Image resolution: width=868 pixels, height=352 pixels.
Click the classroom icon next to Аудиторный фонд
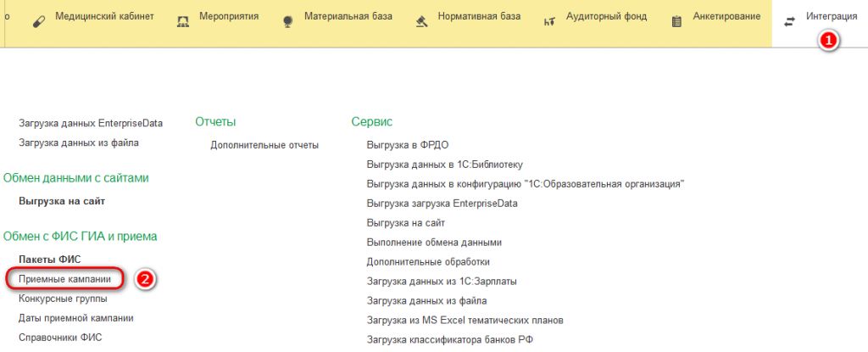549,22
